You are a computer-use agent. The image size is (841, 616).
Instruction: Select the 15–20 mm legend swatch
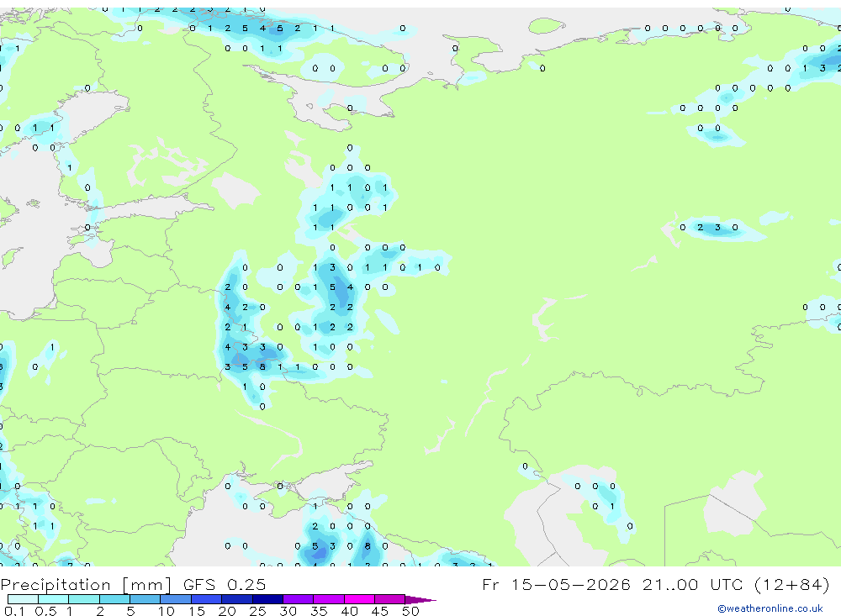pyautogui.click(x=206, y=599)
